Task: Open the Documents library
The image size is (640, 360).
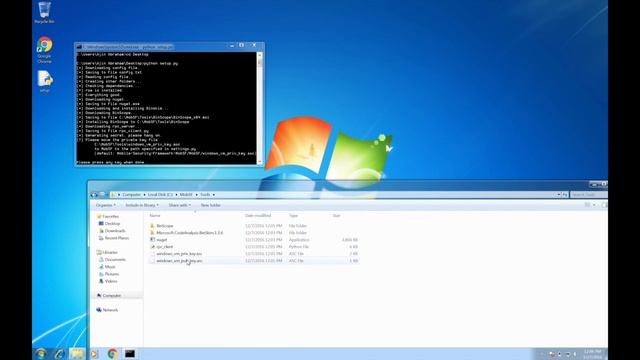Action: point(112,260)
